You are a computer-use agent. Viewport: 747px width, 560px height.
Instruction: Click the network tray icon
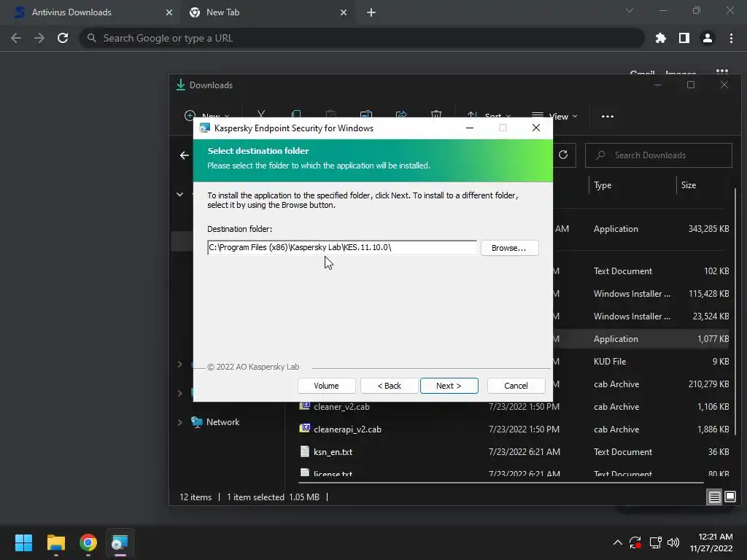pos(656,542)
